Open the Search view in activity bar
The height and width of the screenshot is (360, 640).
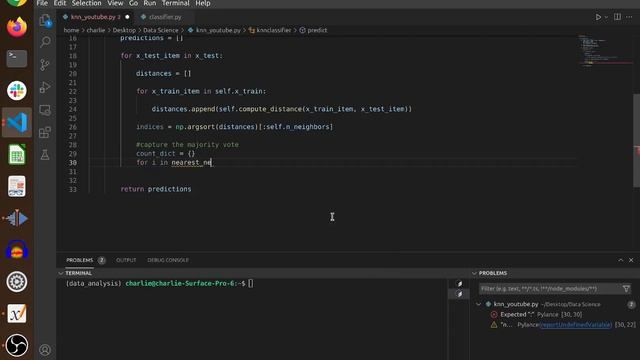pyautogui.click(x=45, y=42)
